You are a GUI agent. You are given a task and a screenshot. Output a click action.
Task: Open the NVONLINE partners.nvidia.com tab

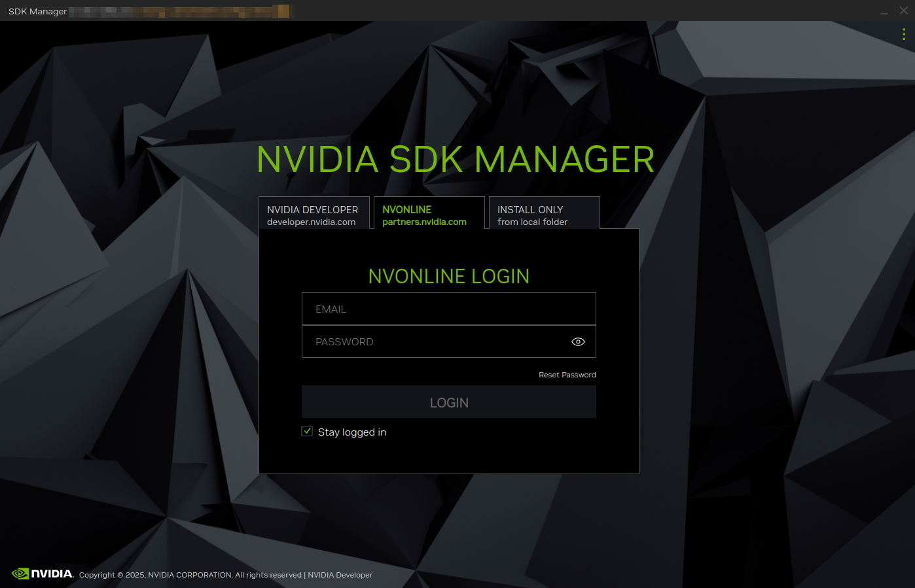click(x=429, y=215)
